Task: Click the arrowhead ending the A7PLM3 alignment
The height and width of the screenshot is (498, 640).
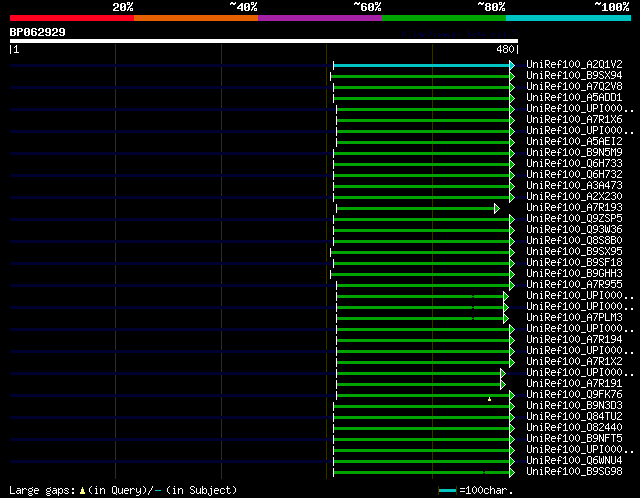Action: (x=506, y=318)
